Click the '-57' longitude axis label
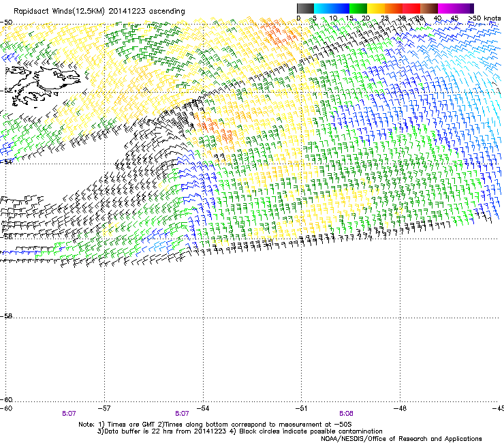 coord(104,408)
